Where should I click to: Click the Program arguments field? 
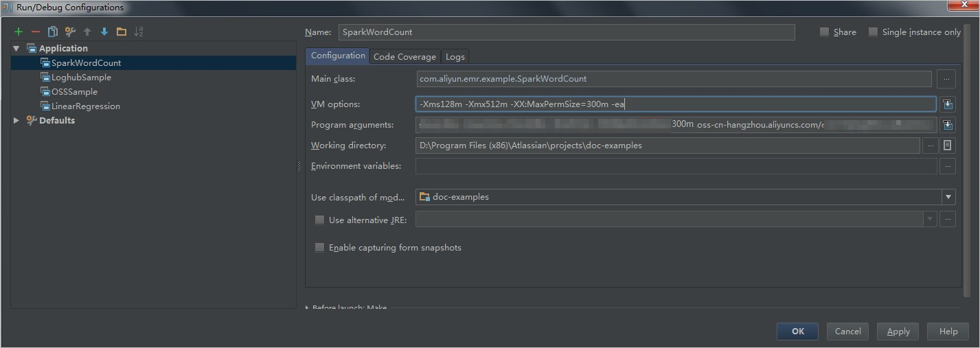point(676,125)
